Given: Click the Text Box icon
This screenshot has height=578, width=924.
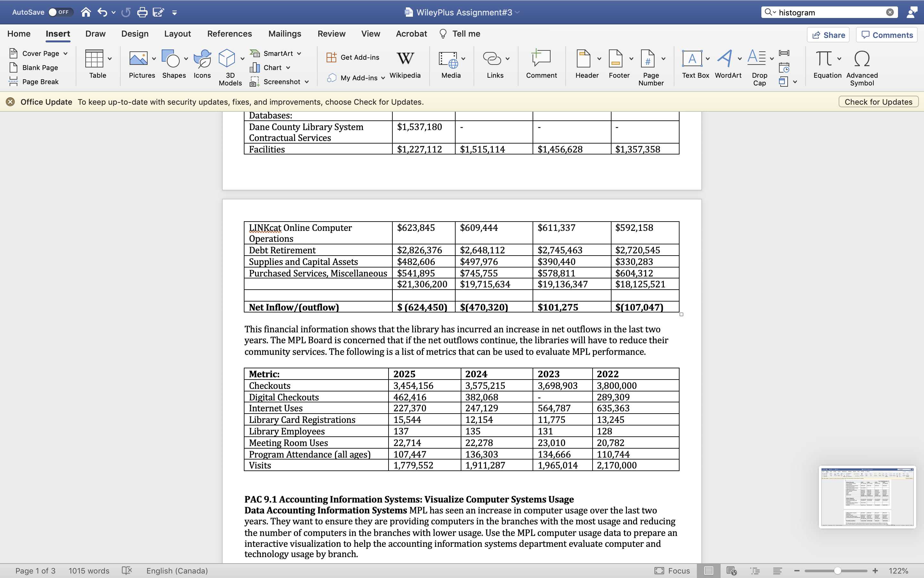Looking at the screenshot, I should pyautogui.click(x=692, y=58).
